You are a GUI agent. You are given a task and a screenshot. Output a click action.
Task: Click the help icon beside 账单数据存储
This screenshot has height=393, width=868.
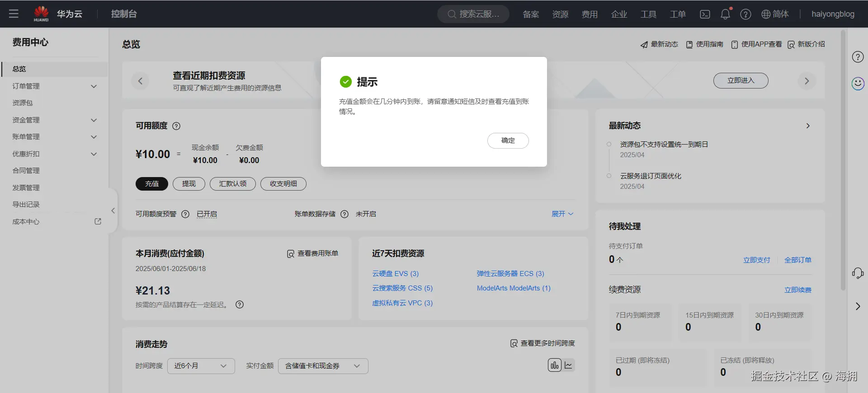tap(344, 214)
